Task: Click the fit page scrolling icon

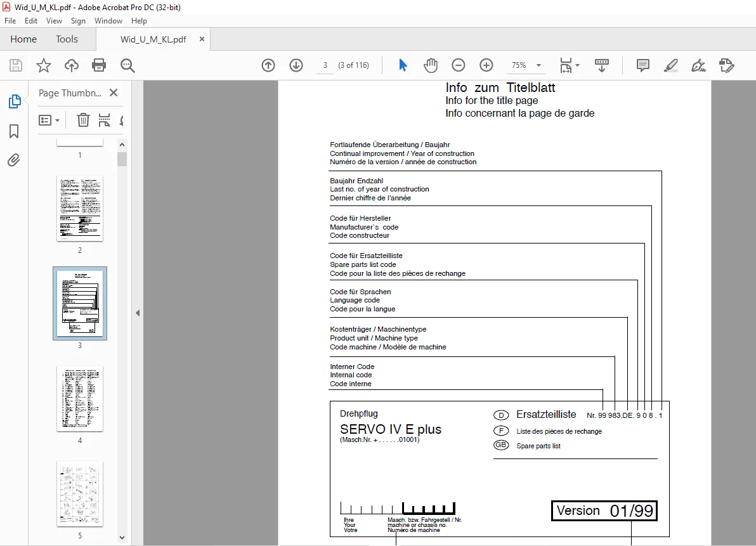Action: [x=566, y=65]
